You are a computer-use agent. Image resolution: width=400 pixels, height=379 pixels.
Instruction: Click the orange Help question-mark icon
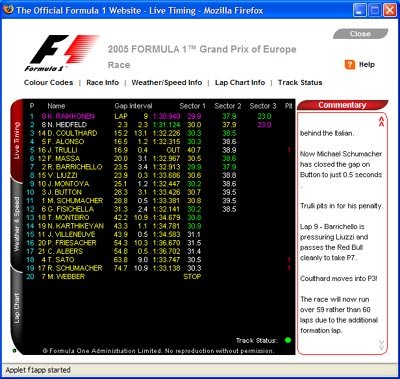click(350, 64)
